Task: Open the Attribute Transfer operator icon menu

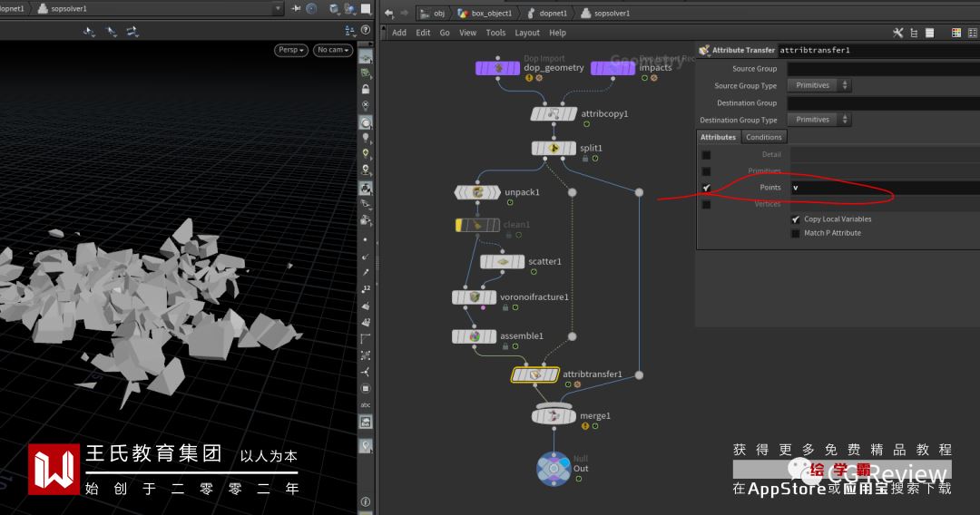Action: tap(704, 50)
